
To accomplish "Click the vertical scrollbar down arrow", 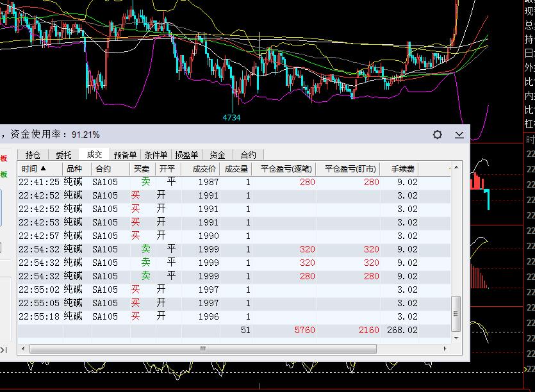I will tap(456, 338).
